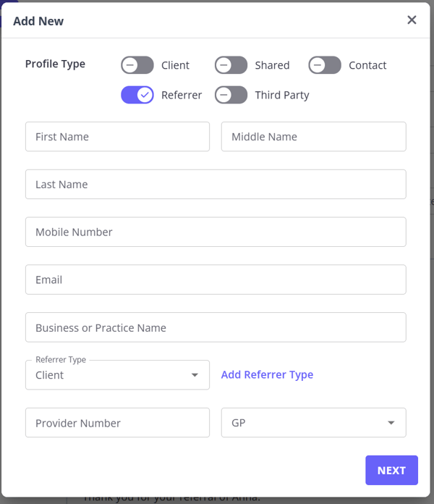434x504 pixels.
Task: Focus the Middle Name input
Action: coord(313,137)
